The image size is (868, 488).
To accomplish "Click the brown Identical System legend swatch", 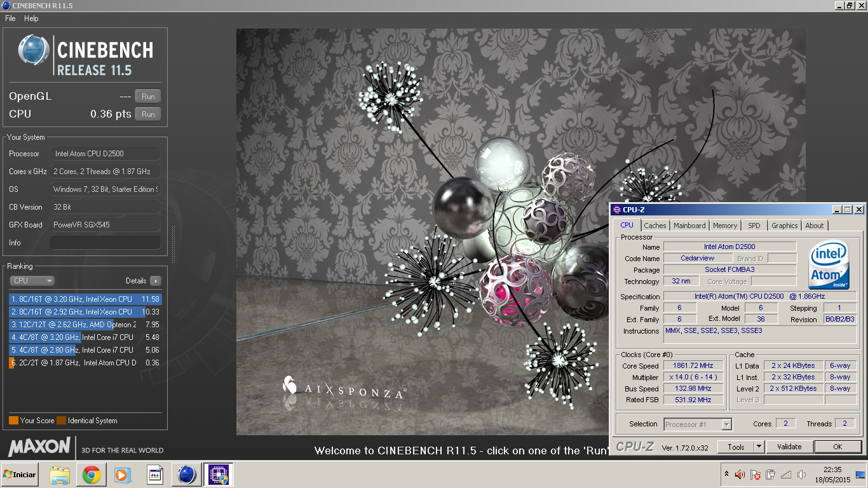I will click(x=61, y=421).
